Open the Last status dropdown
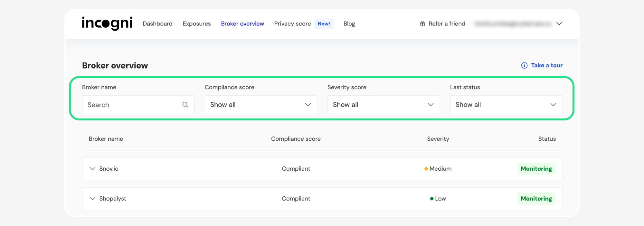The width and height of the screenshot is (644, 226). pyautogui.click(x=506, y=105)
